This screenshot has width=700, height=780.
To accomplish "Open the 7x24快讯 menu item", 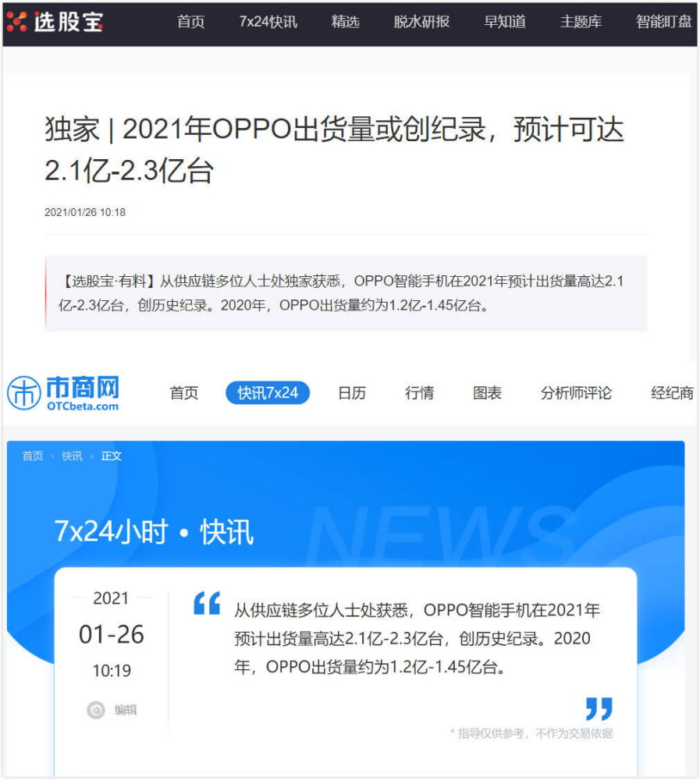I will (268, 22).
